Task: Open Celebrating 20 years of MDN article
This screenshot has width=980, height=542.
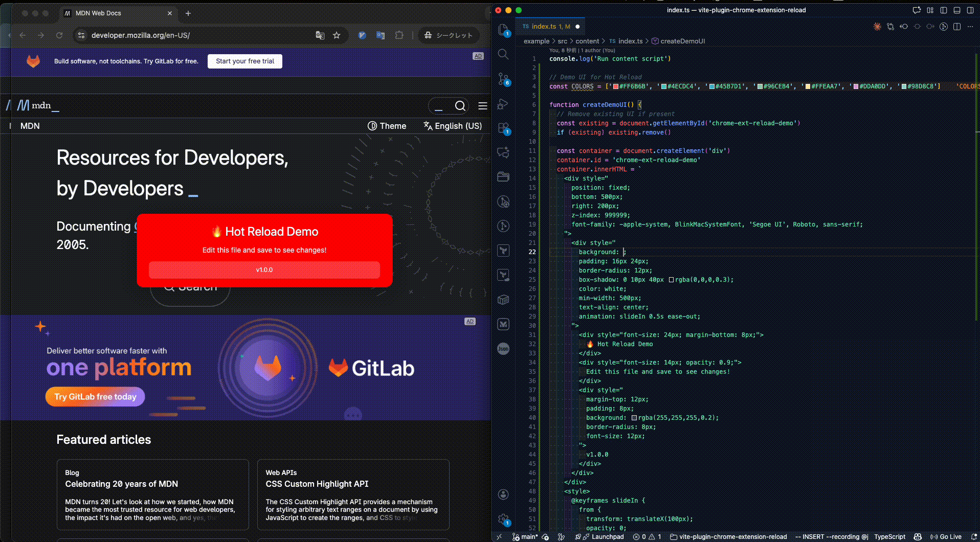Action: (x=122, y=484)
